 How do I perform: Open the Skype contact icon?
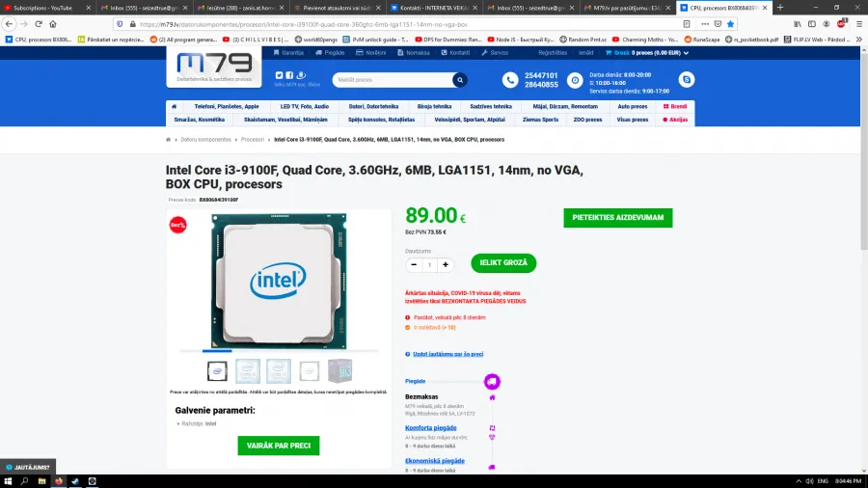point(687,80)
